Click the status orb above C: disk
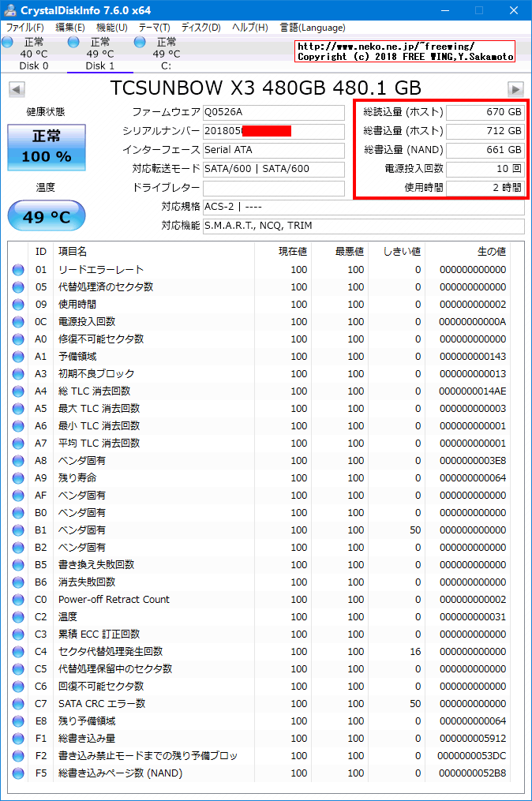 [x=140, y=43]
